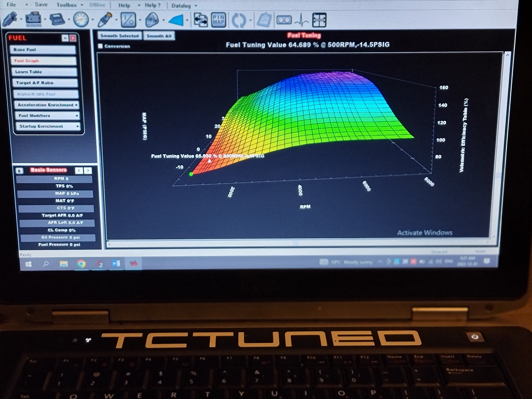
Task: Expand the Acceleration Enrichment section
Action: click(x=47, y=105)
